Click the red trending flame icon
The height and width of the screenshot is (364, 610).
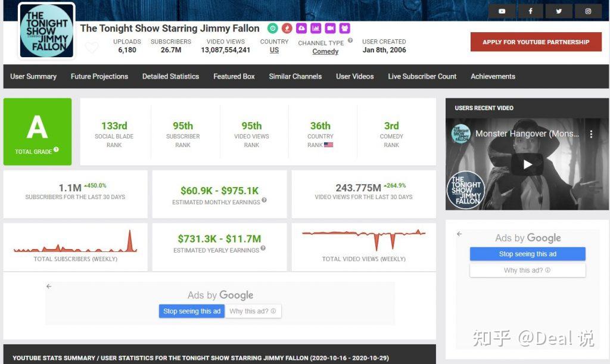coord(287,28)
